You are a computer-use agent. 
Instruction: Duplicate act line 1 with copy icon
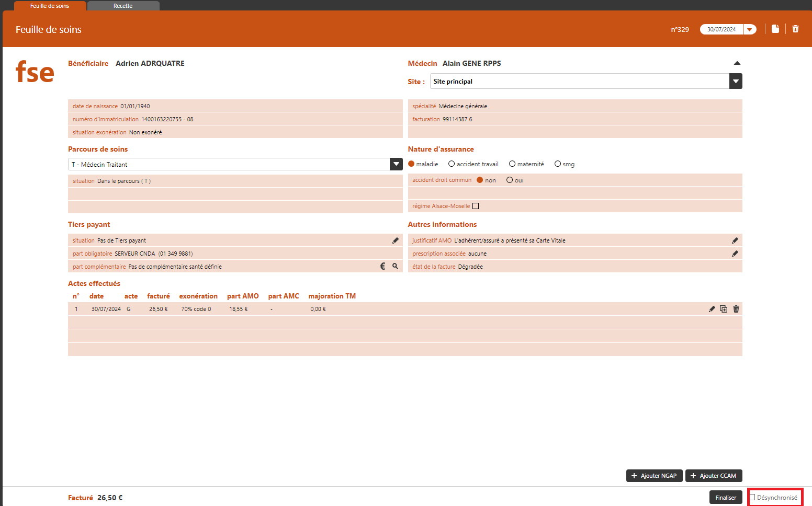tap(724, 309)
